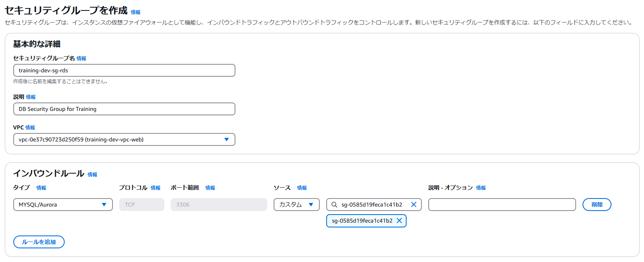Screen dimensions: 644x262
Task: Open the 情報 link next to タイプ
Action: coord(41,188)
